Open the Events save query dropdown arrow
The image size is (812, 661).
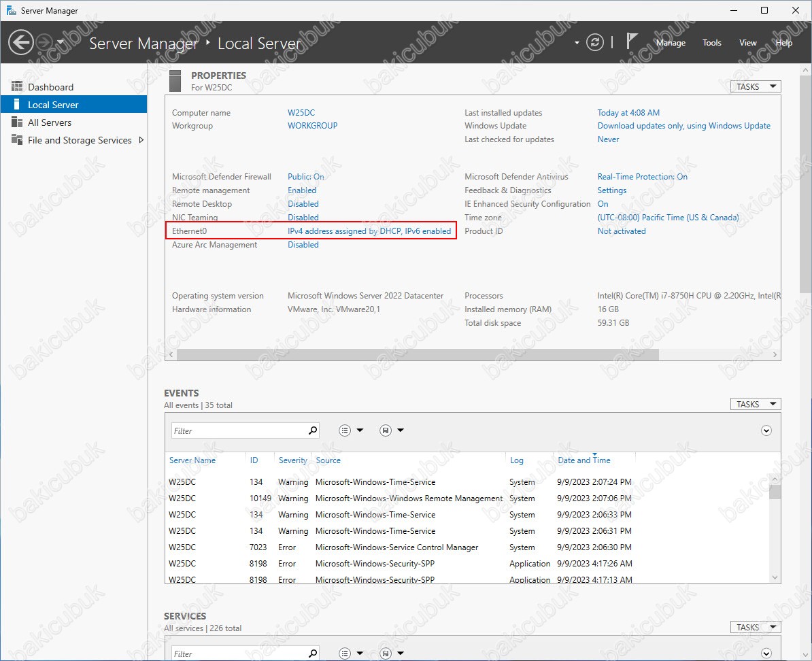click(401, 430)
